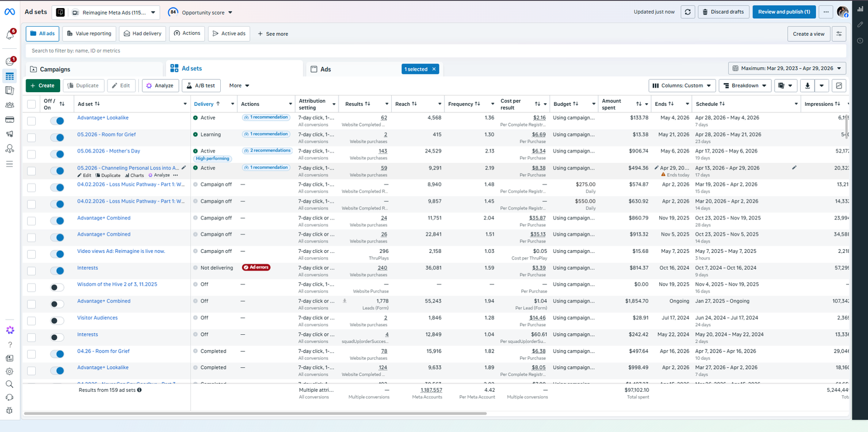
Task: Click the refresh data icon
Action: (x=688, y=12)
